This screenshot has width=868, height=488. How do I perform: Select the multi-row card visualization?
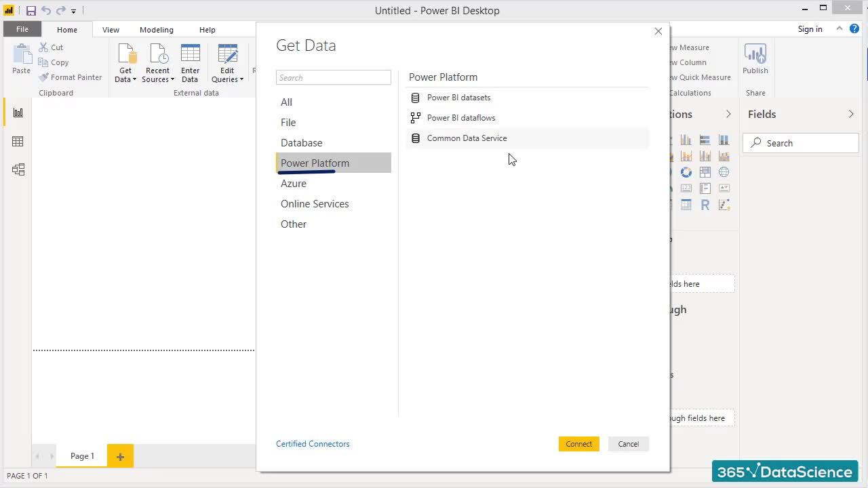(x=705, y=188)
